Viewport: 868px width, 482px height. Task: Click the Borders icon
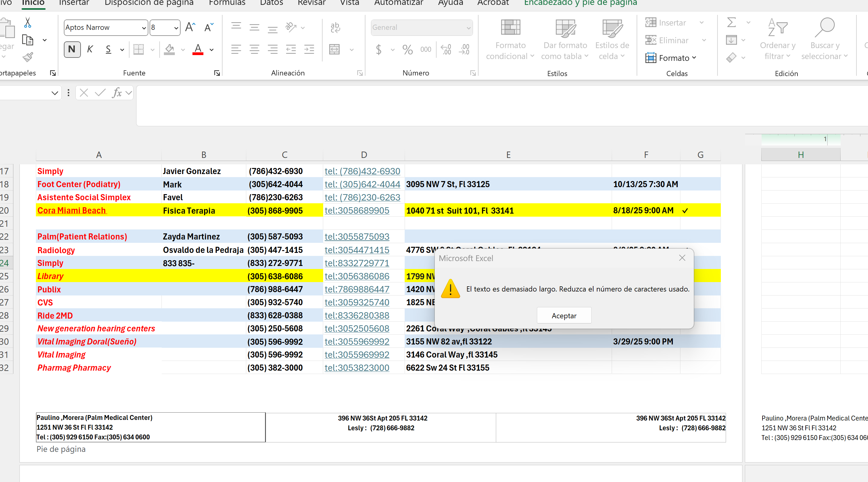pos(139,50)
